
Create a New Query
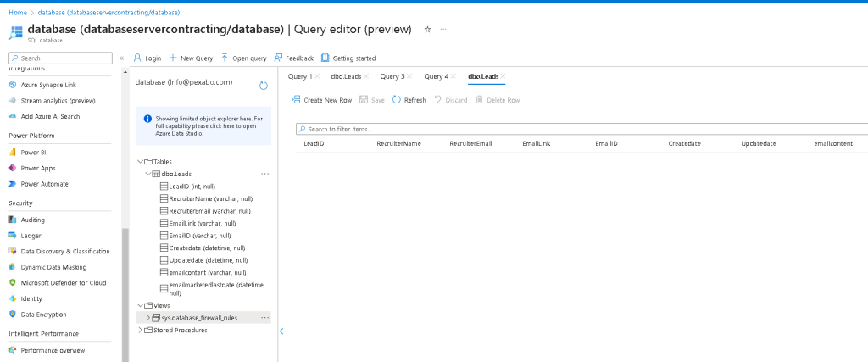[191, 58]
